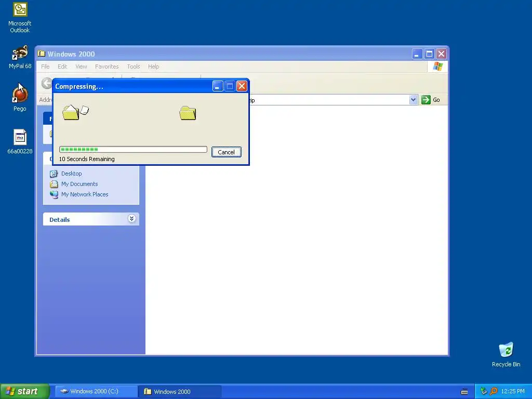Click the magnifier tray icon
Screen dimensions: 532x399
(494, 391)
